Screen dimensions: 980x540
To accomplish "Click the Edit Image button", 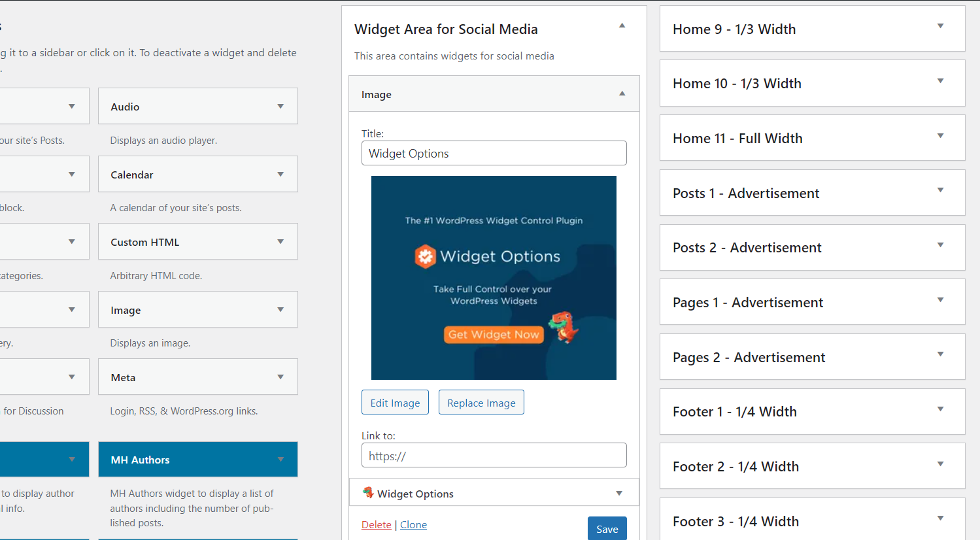I will pyautogui.click(x=395, y=402).
